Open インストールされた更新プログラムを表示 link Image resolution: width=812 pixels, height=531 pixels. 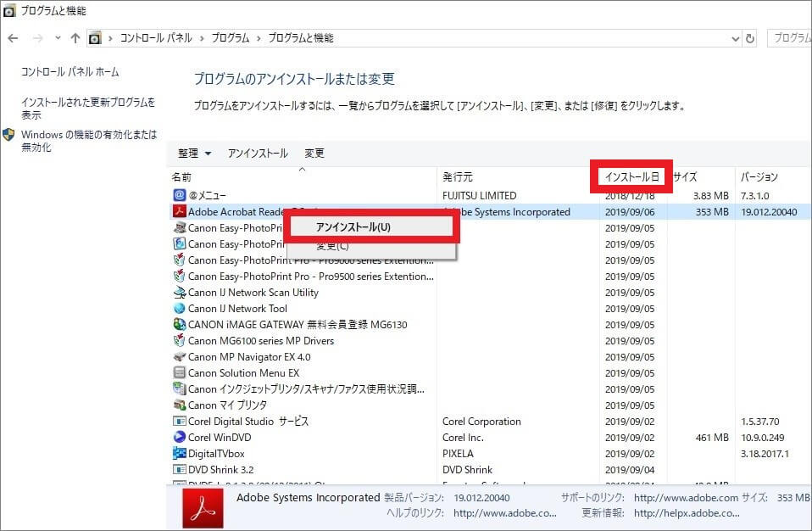tap(88, 109)
